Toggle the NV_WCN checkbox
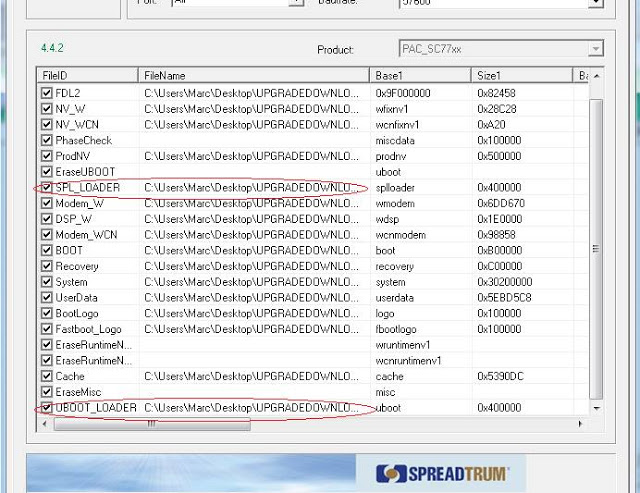 (47, 124)
